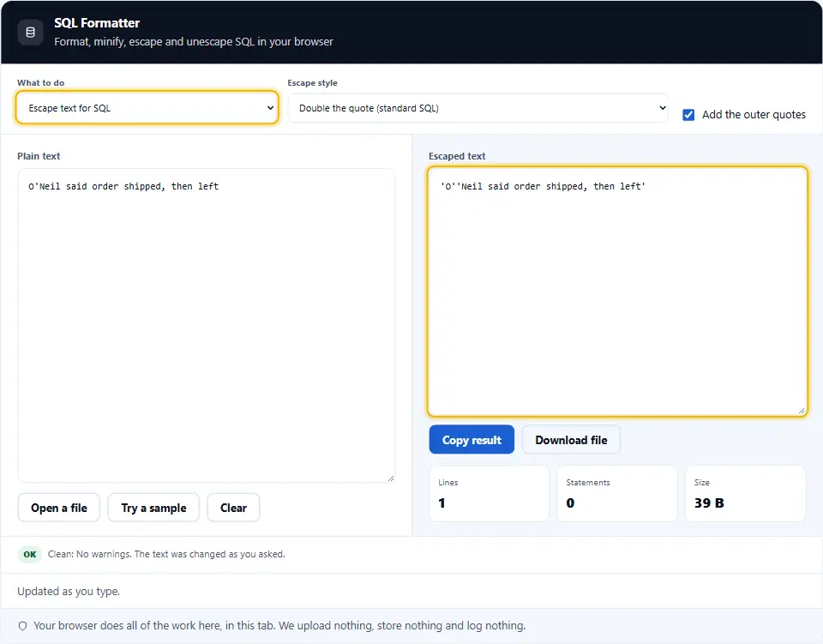Click the shield privacy icon in footer
This screenshot has height=644, width=823.
click(22, 626)
